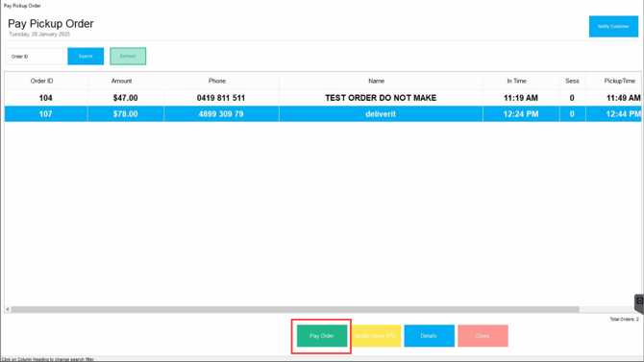Click the Pay Order button
The height and width of the screenshot is (362, 644).
[322, 336]
